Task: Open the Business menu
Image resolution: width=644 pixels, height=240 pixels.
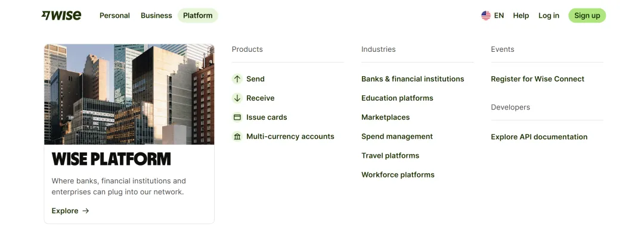Action: coord(156,15)
